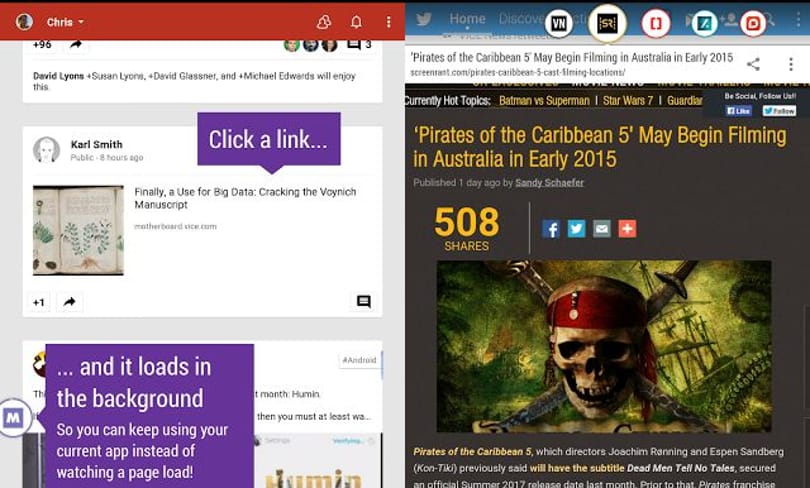810x488 pixels.
Task: Share the Pirates article page
Action: point(753,64)
